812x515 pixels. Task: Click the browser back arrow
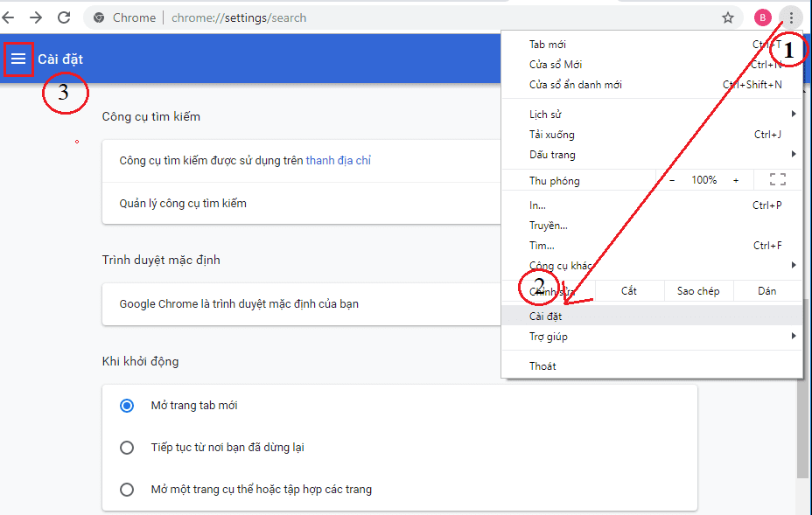[9, 17]
